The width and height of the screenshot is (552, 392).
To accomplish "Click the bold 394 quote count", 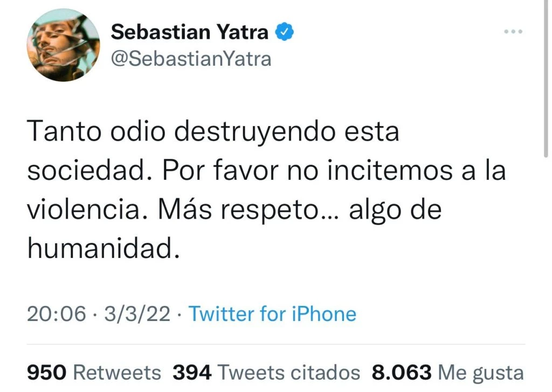I will 192,372.
